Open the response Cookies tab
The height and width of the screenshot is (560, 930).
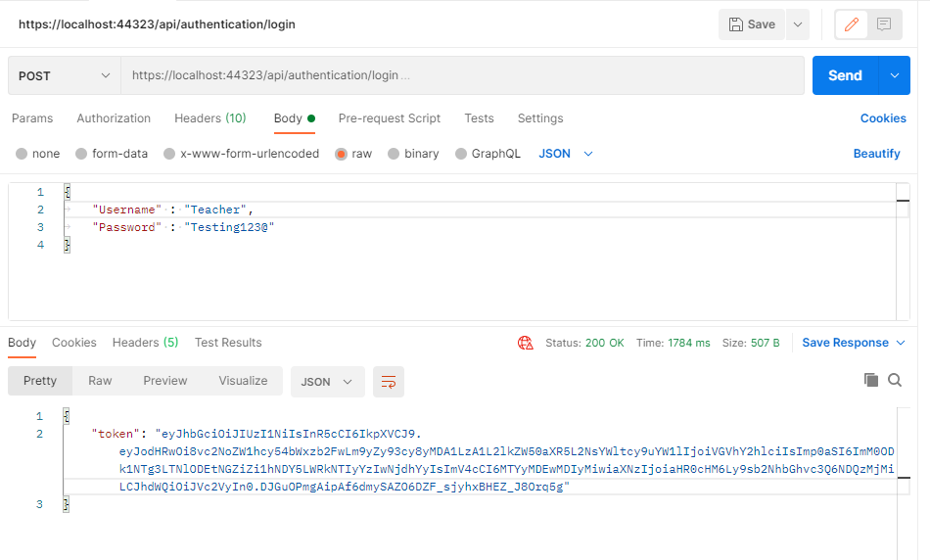point(74,343)
